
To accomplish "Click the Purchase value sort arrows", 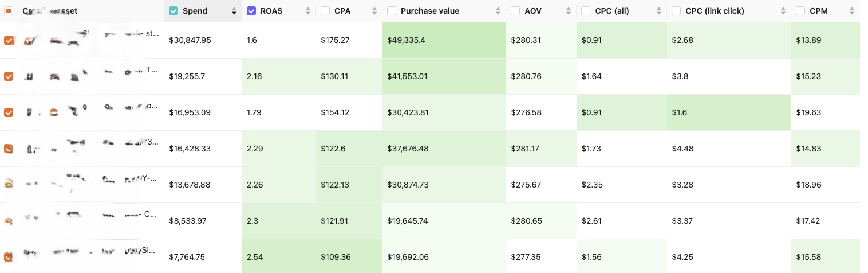I will point(498,11).
